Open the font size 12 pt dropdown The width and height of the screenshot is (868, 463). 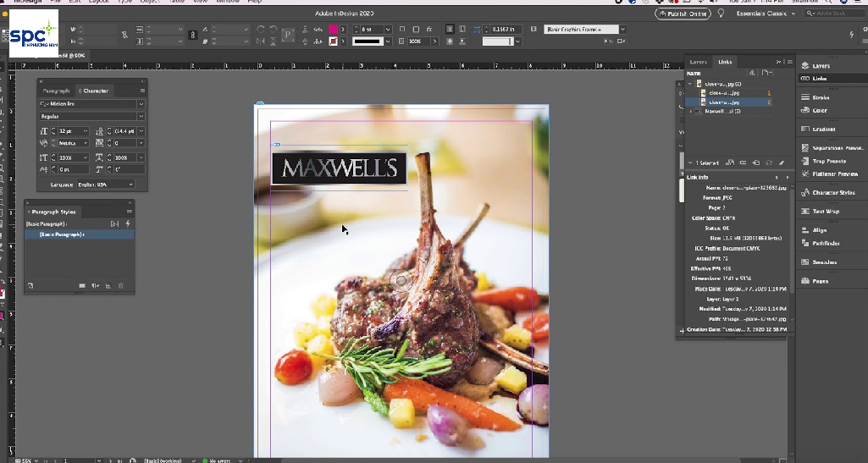86,131
